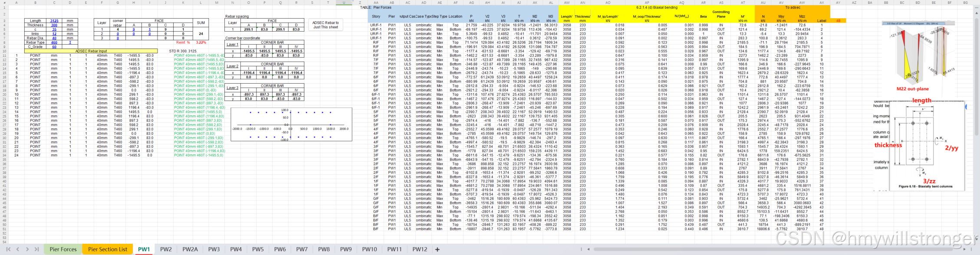Switch to the PW9 sheet tab
The height and width of the screenshot is (255, 980).
click(x=346, y=249)
